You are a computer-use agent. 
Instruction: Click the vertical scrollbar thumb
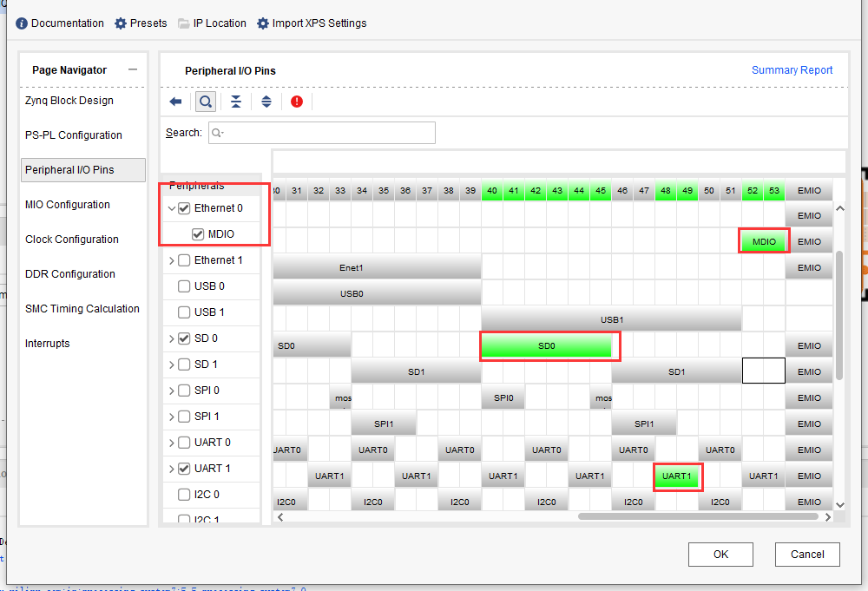(x=839, y=315)
